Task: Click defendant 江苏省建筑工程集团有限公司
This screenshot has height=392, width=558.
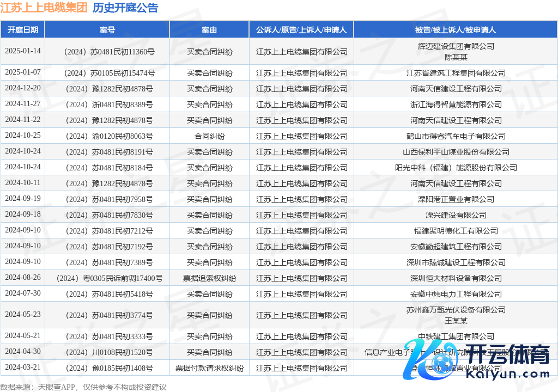Action: [x=456, y=73]
